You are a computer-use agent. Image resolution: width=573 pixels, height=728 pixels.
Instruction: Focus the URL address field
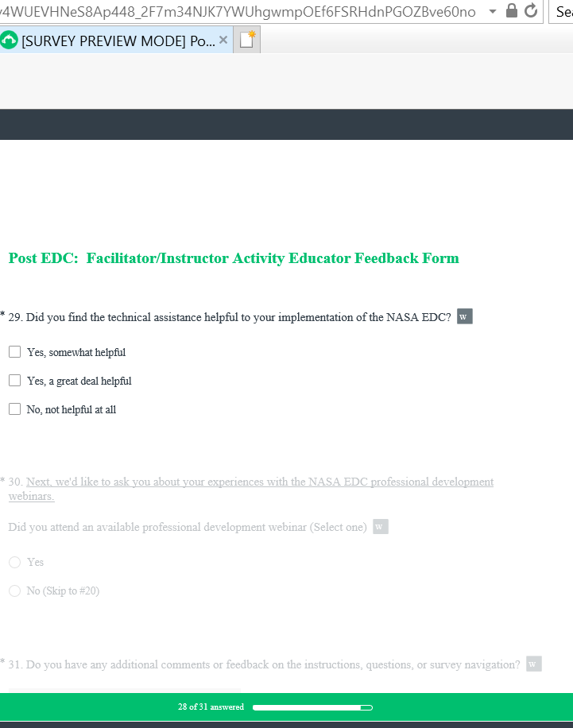[x=238, y=12]
